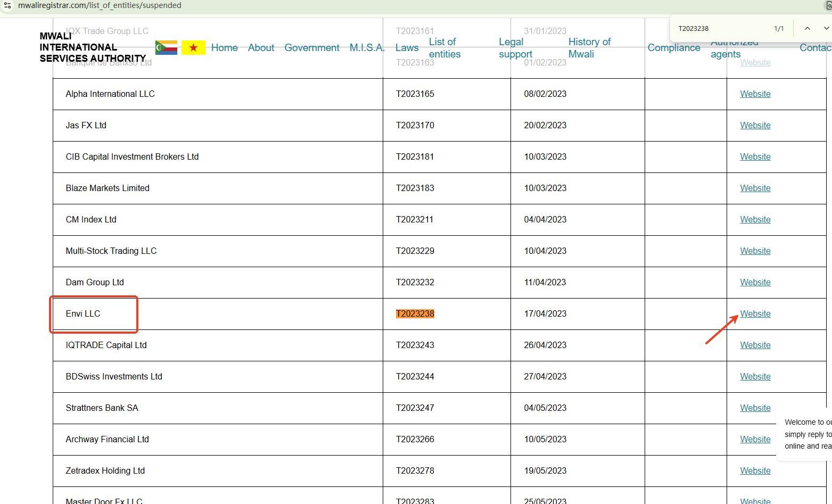The height and width of the screenshot is (504, 832).
Task: Open Website link for Blaze Markets Limited
Action: click(x=755, y=188)
